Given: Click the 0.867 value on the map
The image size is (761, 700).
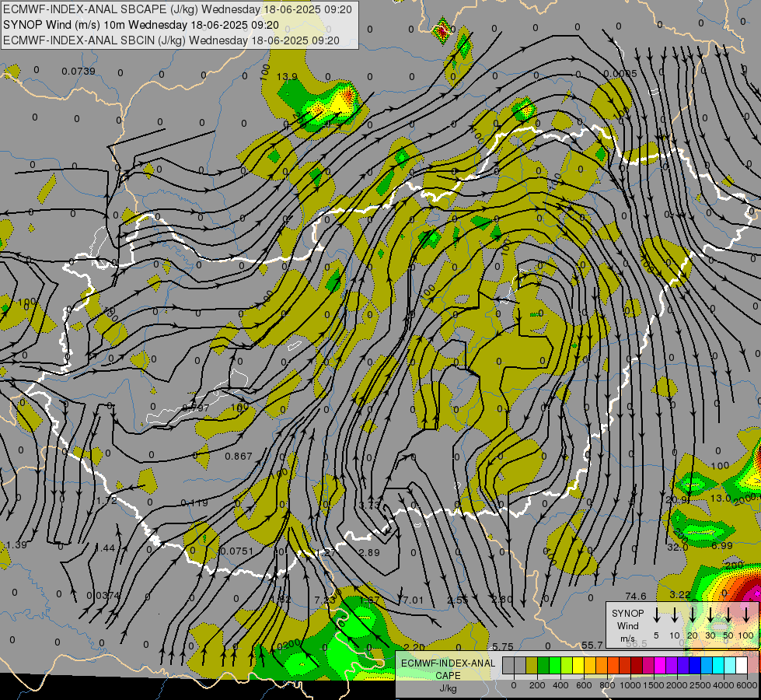Looking at the screenshot, I should (239, 456).
